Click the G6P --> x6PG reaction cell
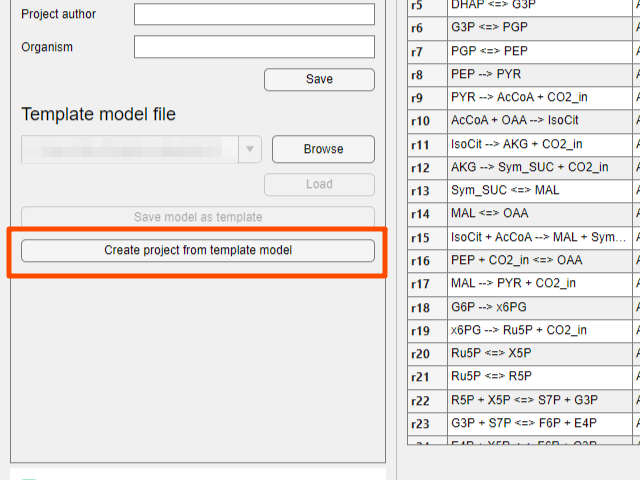This screenshot has height=480, width=640. (538, 307)
